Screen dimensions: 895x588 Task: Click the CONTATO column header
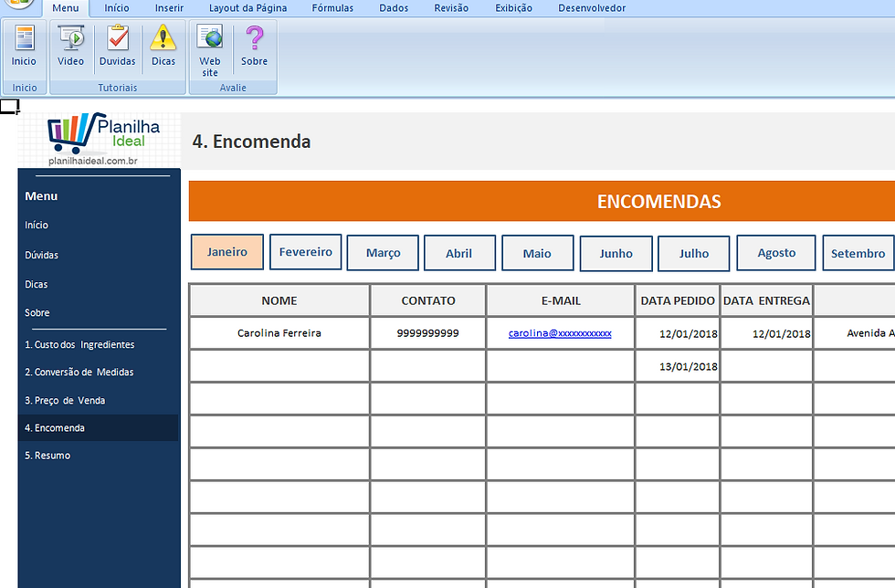[x=428, y=301]
